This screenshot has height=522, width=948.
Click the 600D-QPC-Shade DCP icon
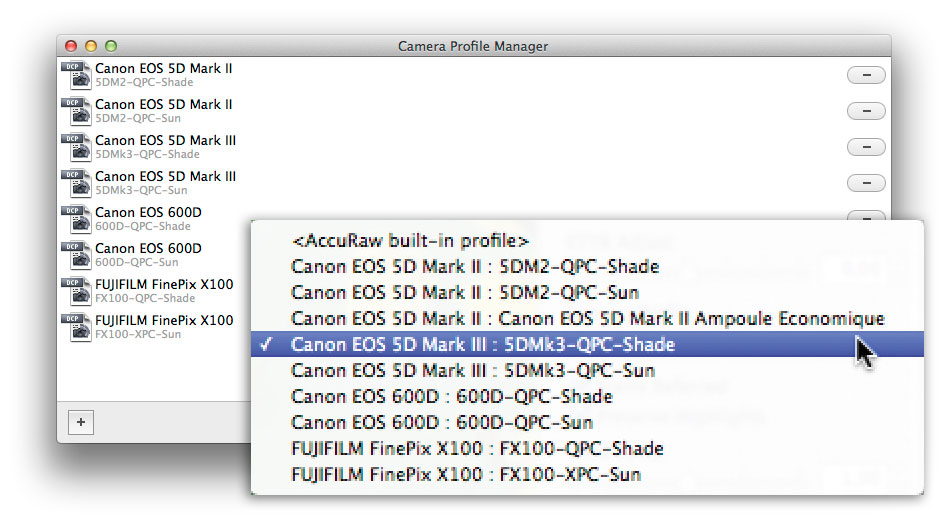pyautogui.click(x=76, y=219)
